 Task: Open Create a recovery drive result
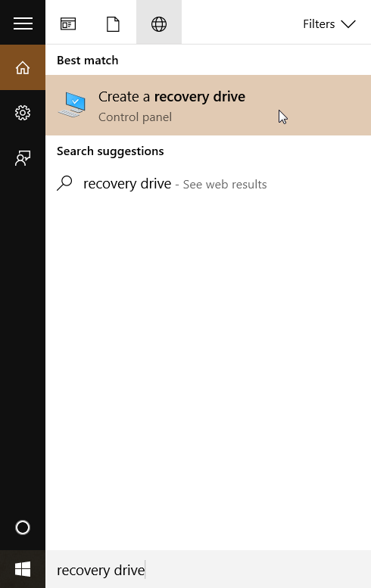[208, 105]
